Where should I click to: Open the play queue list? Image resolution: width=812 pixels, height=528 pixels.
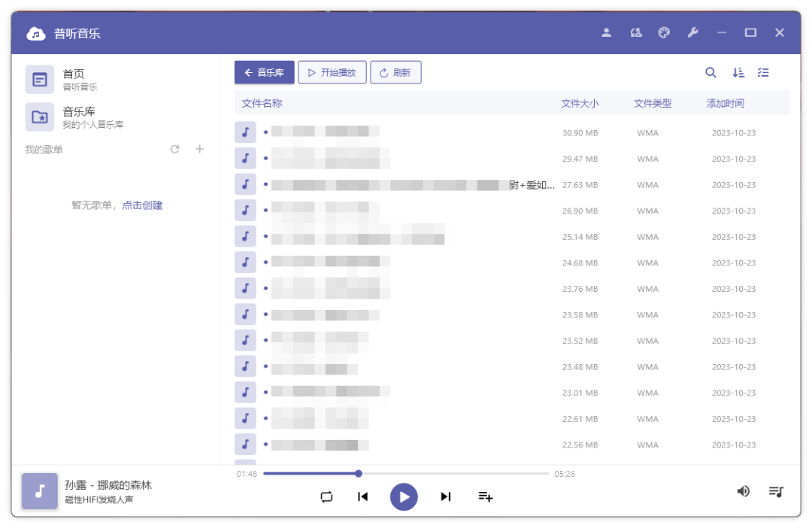(x=776, y=492)
